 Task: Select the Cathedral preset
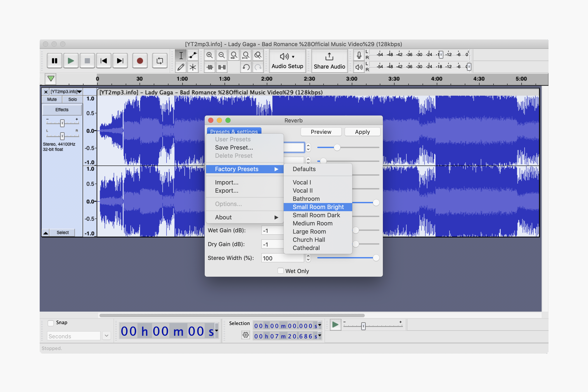pyautogui.click(x=318, y=248)
